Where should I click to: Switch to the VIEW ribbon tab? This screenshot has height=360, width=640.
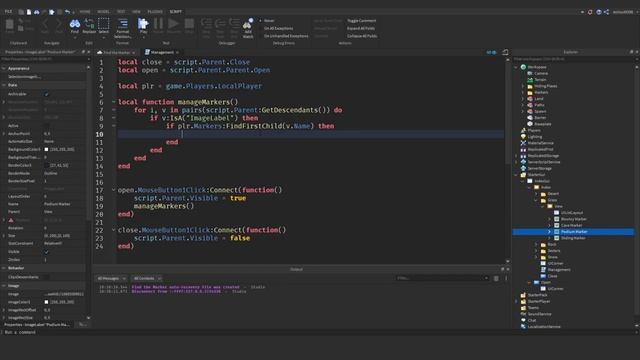click(x=136, y=12)
